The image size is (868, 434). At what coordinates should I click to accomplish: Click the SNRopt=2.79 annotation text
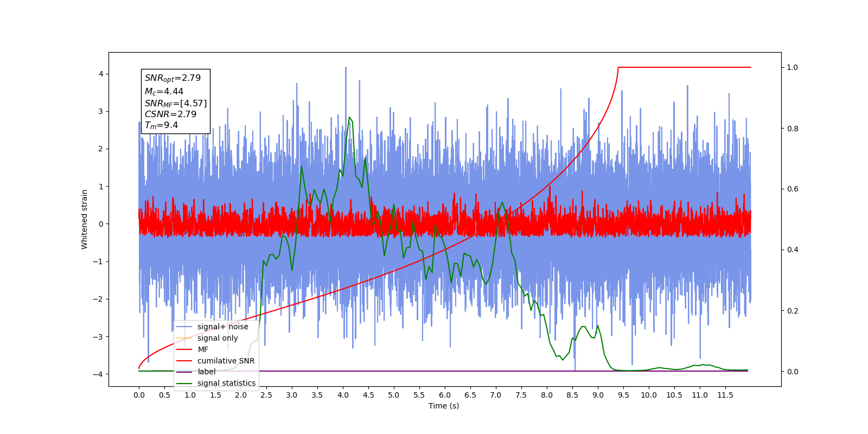[x=173, y=78]
